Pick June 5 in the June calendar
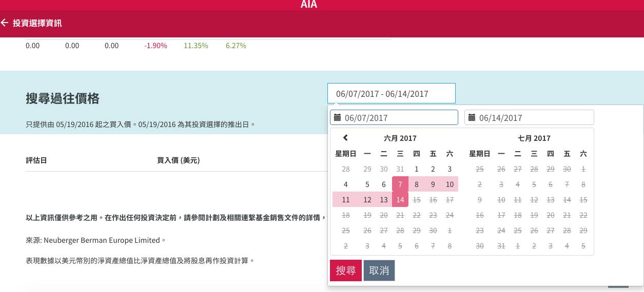 pyautogui.click(x=367, y=184)
